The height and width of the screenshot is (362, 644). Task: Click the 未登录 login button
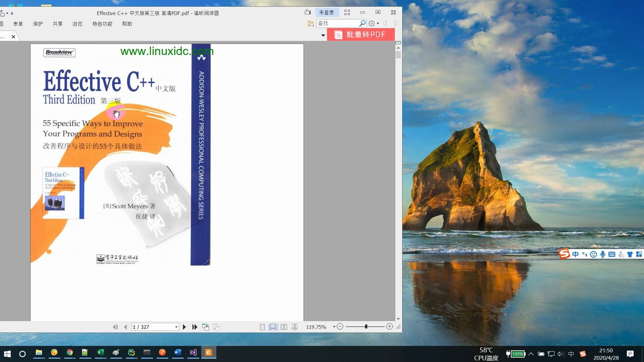tap(326, 12)
